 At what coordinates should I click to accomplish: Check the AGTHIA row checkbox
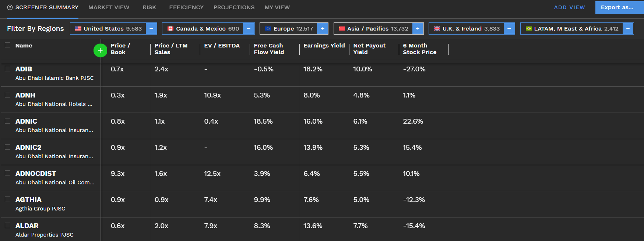click(7, 199)
